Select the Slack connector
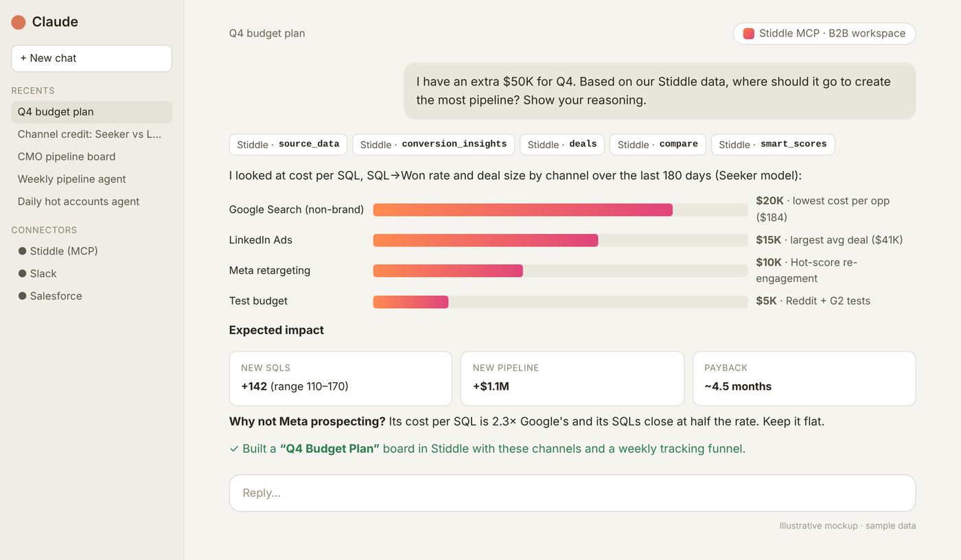961x560 pixels. (91, 273)
